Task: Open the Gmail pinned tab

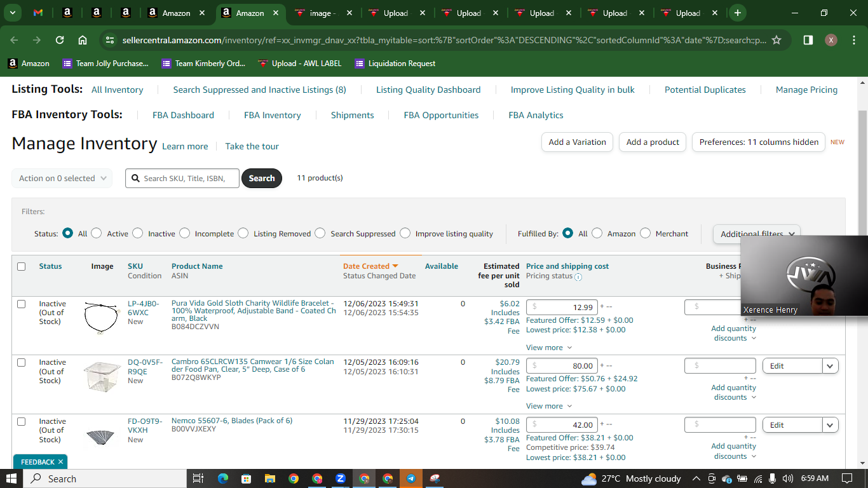Action: pyautogui.click(x=38, y=13)
